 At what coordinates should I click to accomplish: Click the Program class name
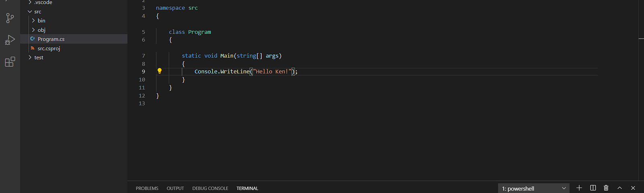199,32
